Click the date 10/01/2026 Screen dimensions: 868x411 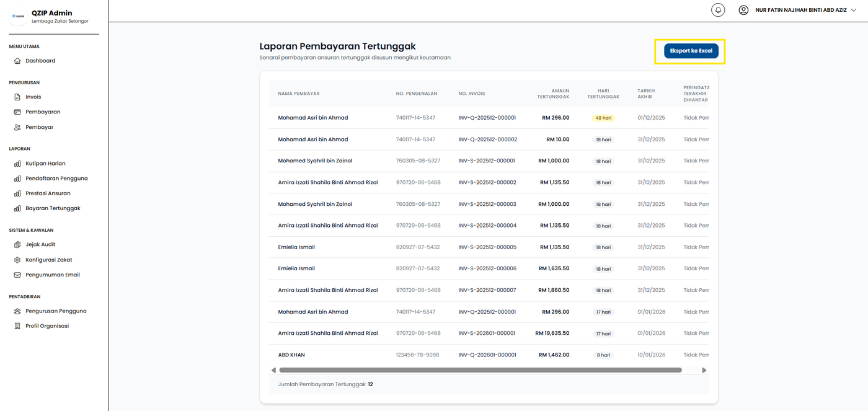pos(651,355)
